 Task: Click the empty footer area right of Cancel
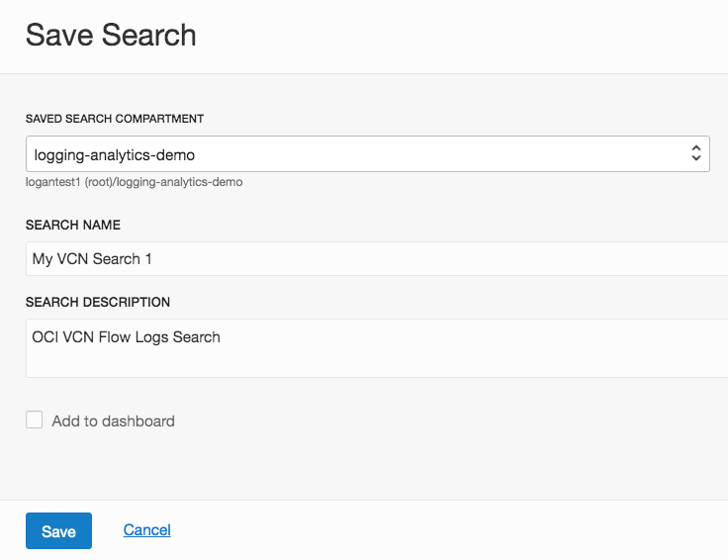point(445,530)
